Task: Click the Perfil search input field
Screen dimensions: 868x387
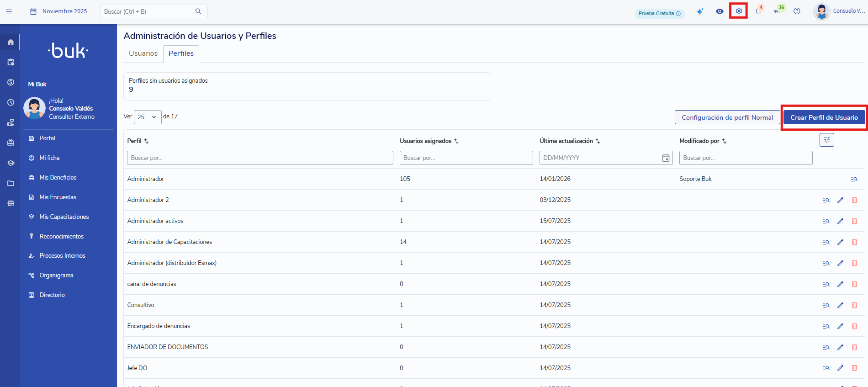Action: pyautogui.click(x=259, y=158)
